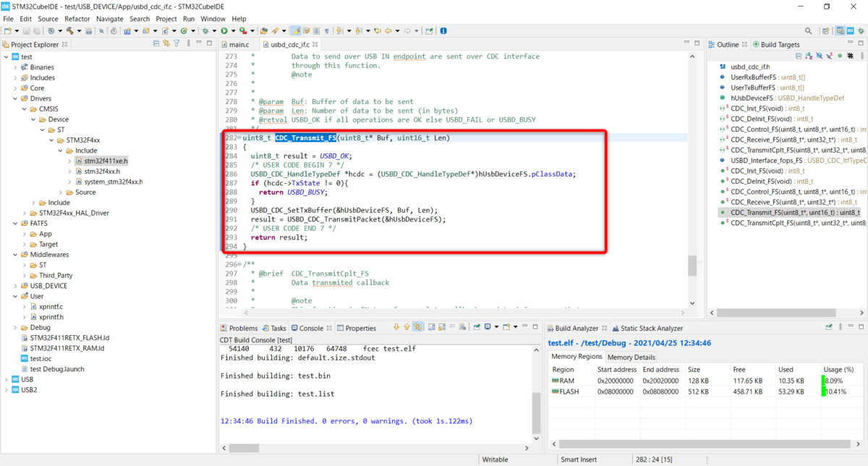Click the Debug (bug) toolbar icon
The width and height of the screenshot is (868, 466).
click(x=205, y=31)
